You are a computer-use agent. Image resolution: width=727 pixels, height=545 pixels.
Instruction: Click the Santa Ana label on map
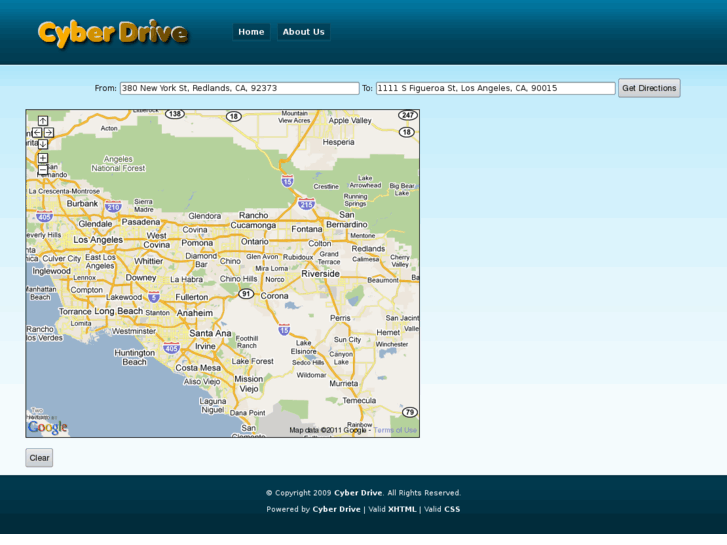coord(210,333)
